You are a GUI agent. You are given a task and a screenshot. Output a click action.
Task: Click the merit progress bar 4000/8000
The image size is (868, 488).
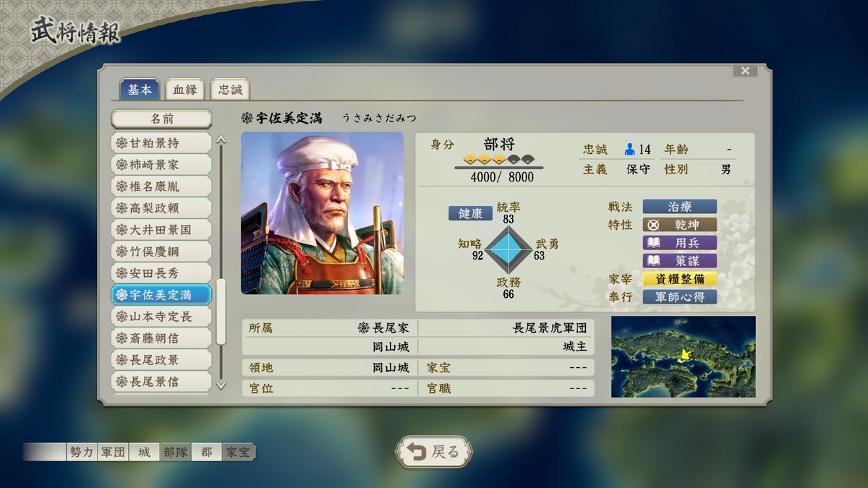[499, 168]
